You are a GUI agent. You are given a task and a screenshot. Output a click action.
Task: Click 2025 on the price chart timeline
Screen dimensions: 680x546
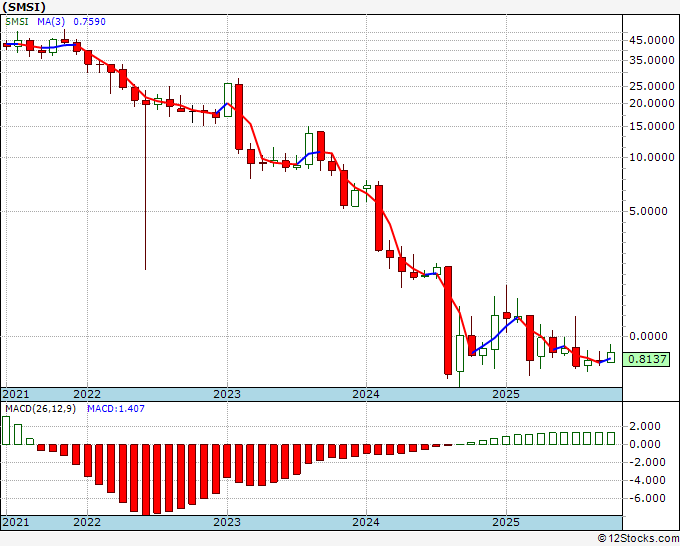(x=506, y=394)
